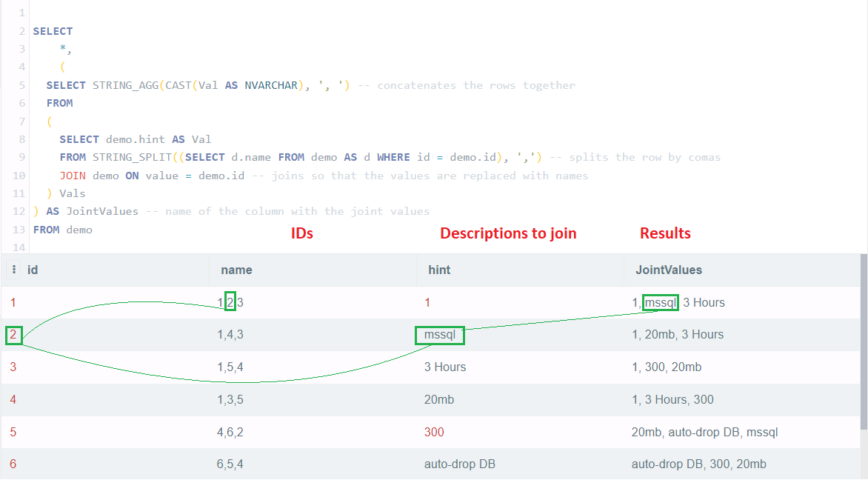Click the hint cell '20mb'

tap(439, 400)
